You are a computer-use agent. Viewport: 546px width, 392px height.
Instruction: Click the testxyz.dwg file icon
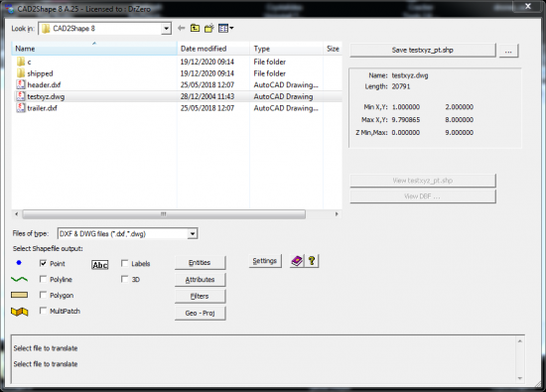pos(21,96)
